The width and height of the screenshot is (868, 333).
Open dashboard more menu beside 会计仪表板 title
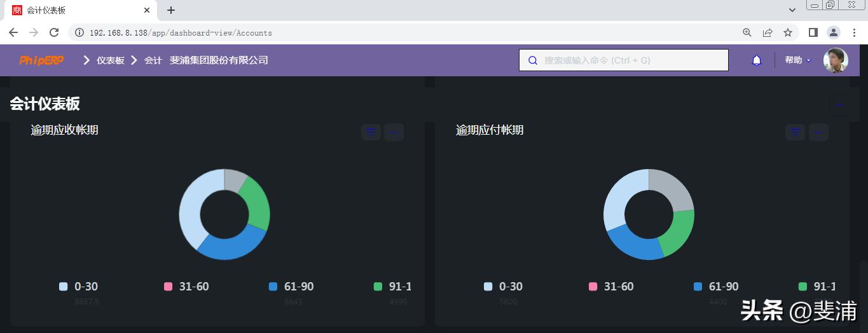coord(839,105)
